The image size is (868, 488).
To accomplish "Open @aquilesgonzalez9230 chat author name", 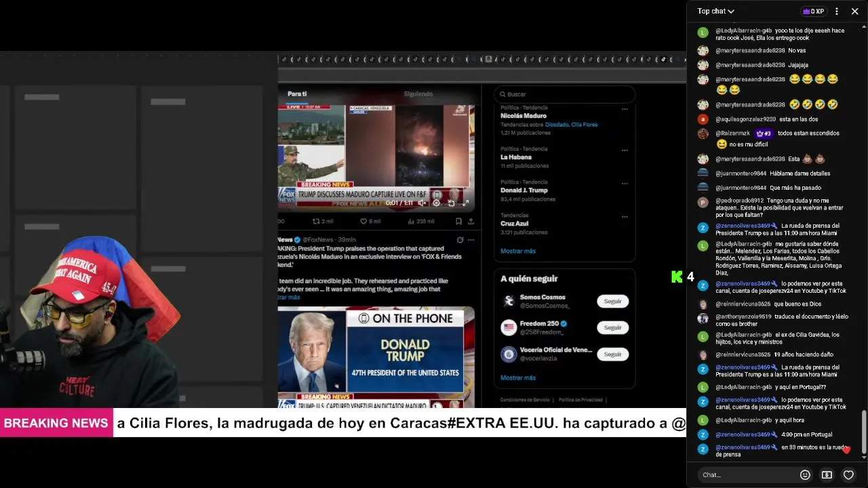I will pyautogui.click(x=745, y=119).
